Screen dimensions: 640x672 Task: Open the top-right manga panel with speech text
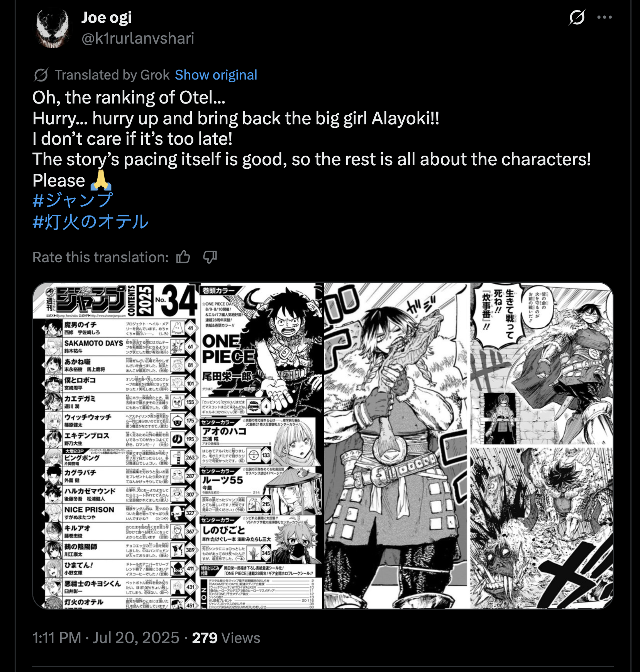542,364
